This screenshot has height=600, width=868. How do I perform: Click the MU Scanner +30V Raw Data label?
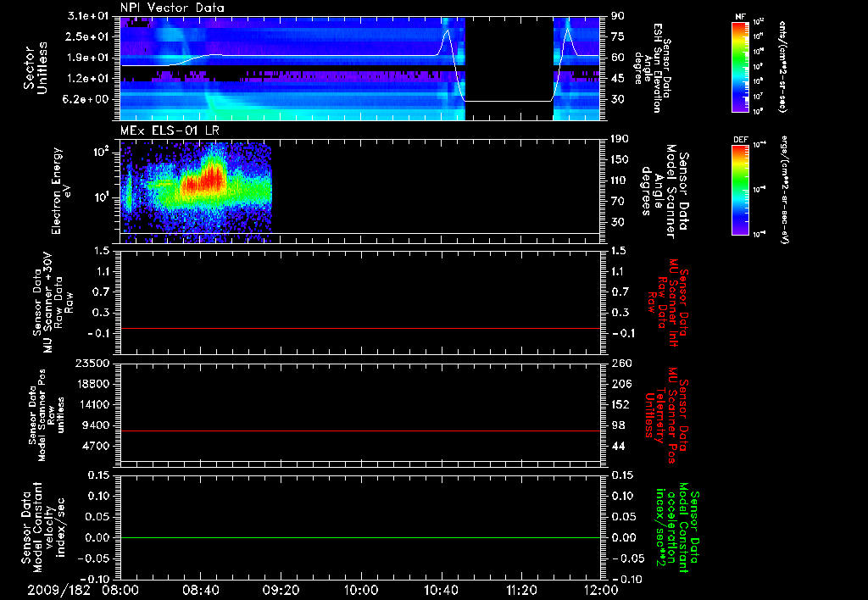click(x=52, y=303)
